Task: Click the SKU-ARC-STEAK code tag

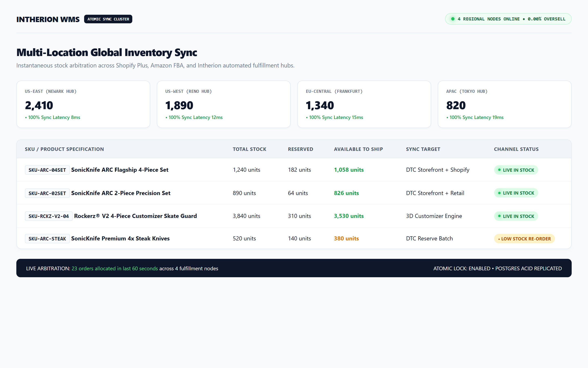Action: click(47, 239)
